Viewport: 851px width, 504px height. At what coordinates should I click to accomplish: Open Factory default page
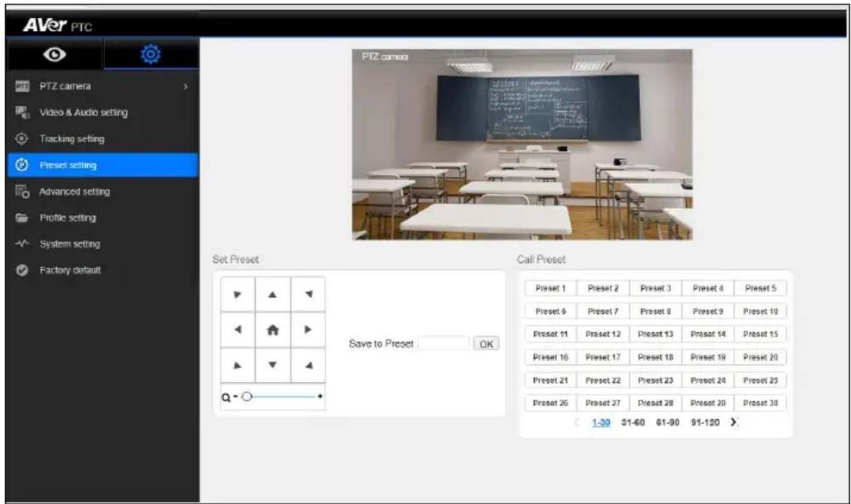[103, 271]
